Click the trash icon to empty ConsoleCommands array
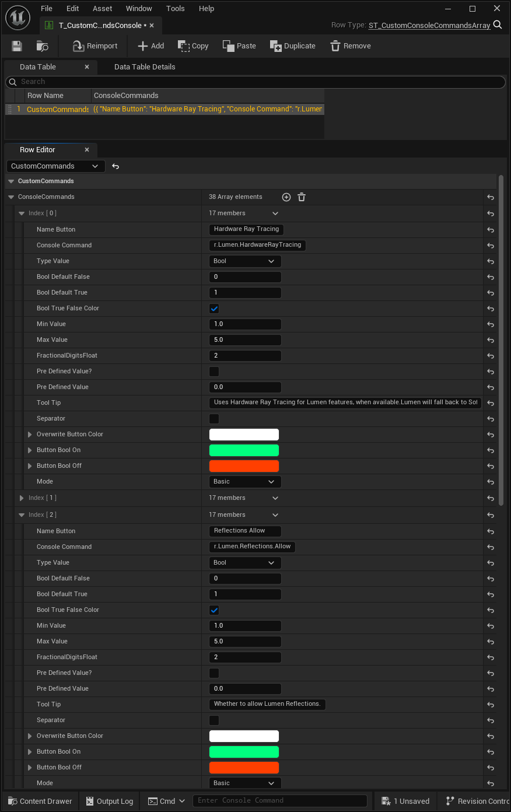 click(302, 197)
